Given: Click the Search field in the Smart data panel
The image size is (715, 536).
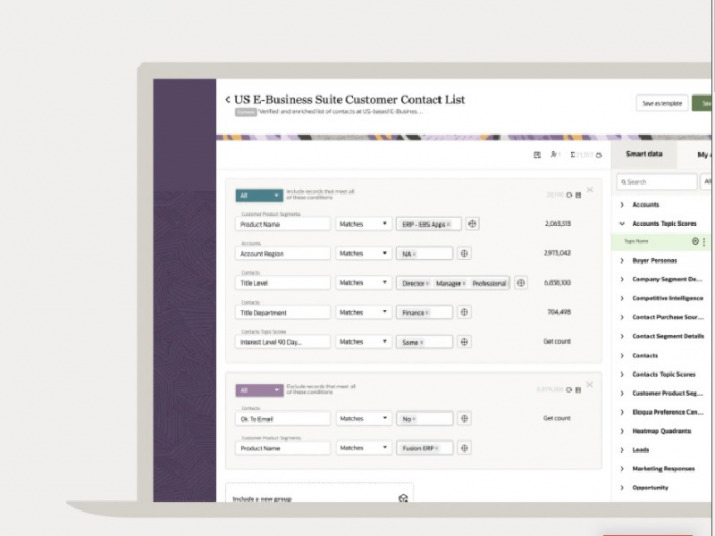Looking at the screenshot, I should [657, 182].
